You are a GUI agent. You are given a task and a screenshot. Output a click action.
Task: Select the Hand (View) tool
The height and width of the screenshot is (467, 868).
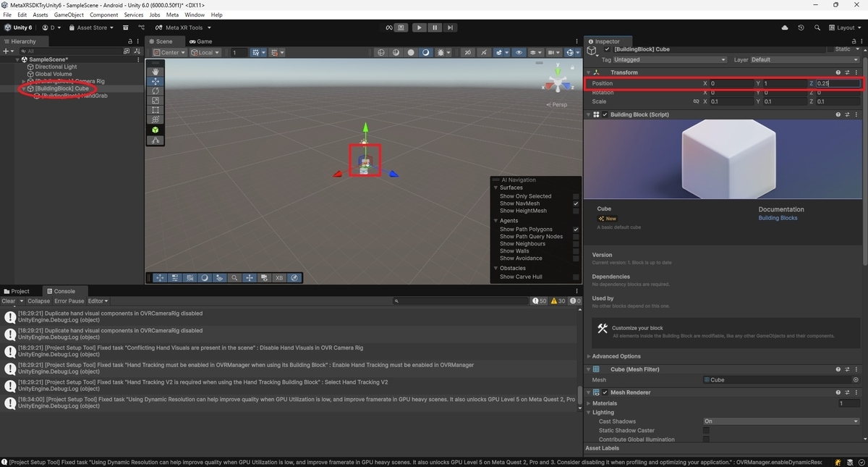156,72
